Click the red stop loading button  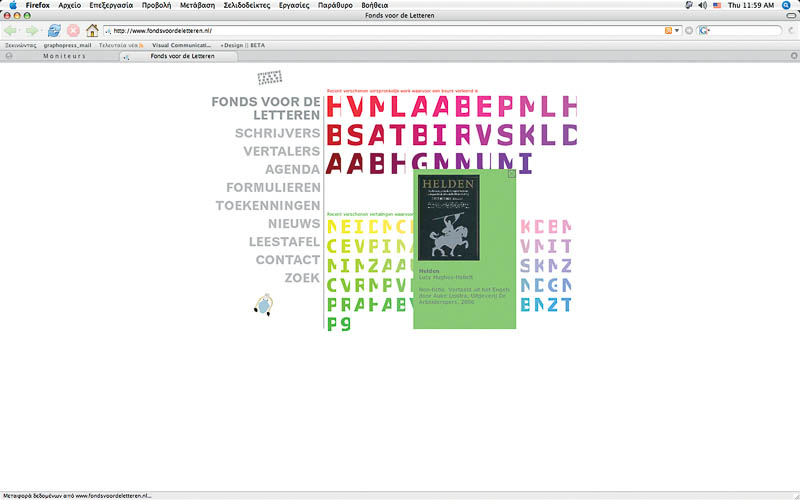click(x=73, y=31)
